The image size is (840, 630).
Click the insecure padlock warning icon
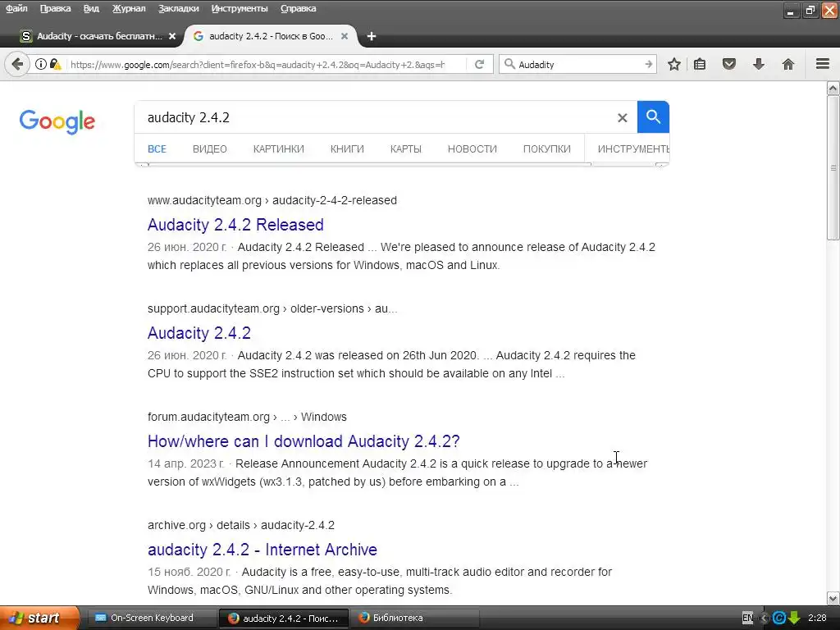(x=55, y=64)
